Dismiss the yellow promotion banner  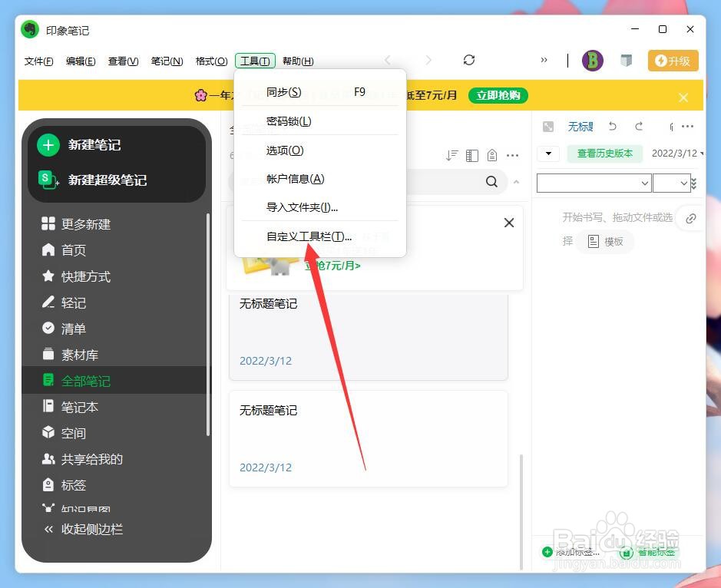pyautogui.click(x=683, y=97)
